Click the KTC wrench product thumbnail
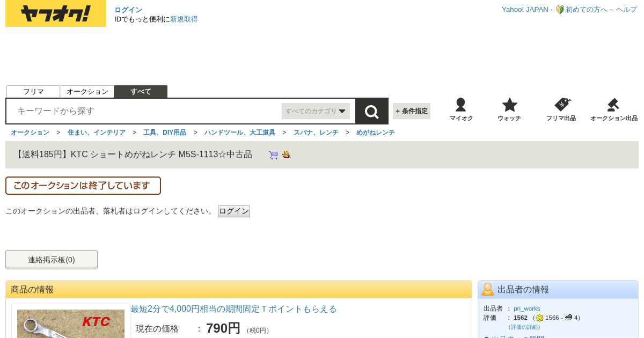Viewport: 644px width, 338px height. click(71, 324)
